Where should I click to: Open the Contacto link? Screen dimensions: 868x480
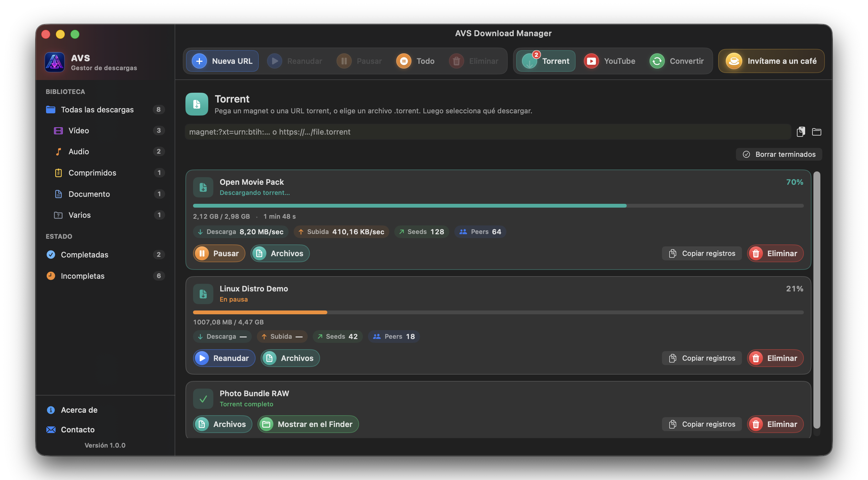pyautogui.click(x=71, y=430)
